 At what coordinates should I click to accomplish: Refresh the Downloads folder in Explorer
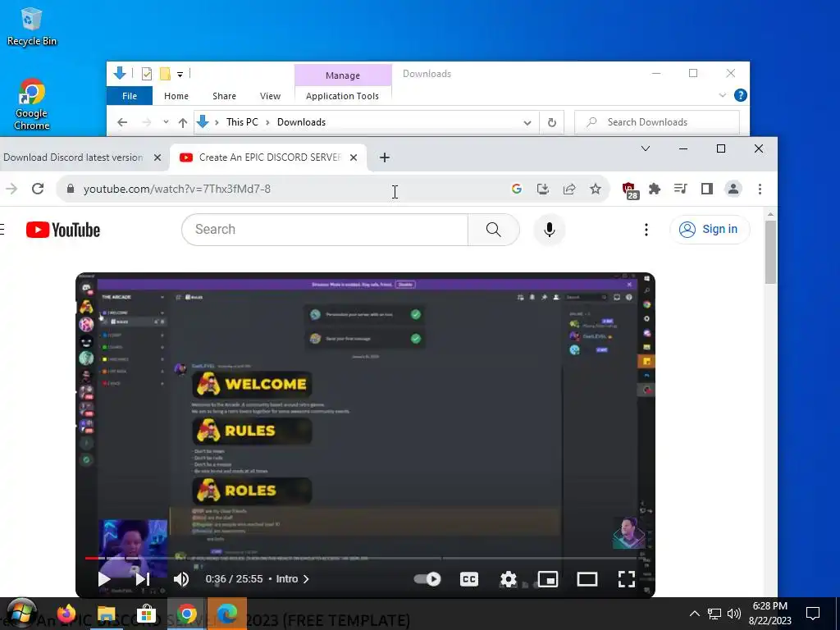[x=552, y=123]
